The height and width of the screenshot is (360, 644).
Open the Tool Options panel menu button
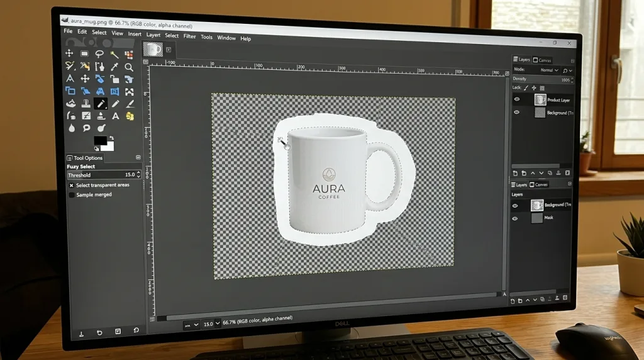coord(138,157)
